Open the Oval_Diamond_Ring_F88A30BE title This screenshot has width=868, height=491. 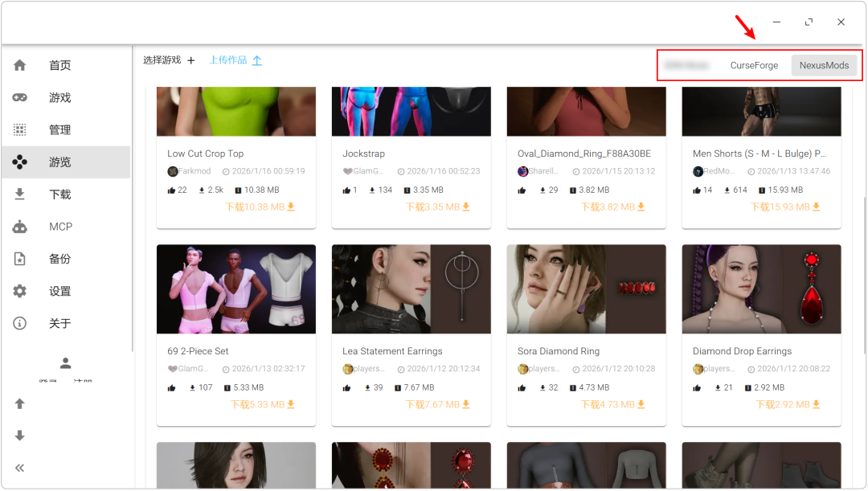coord(584,153)
